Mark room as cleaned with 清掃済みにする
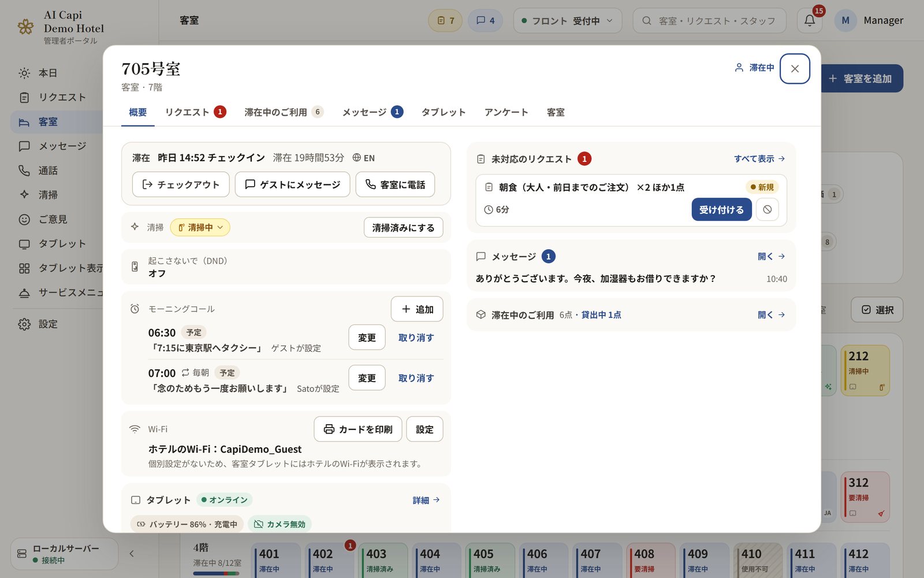Viewport: 924px width, 578px height. point(403,228)
